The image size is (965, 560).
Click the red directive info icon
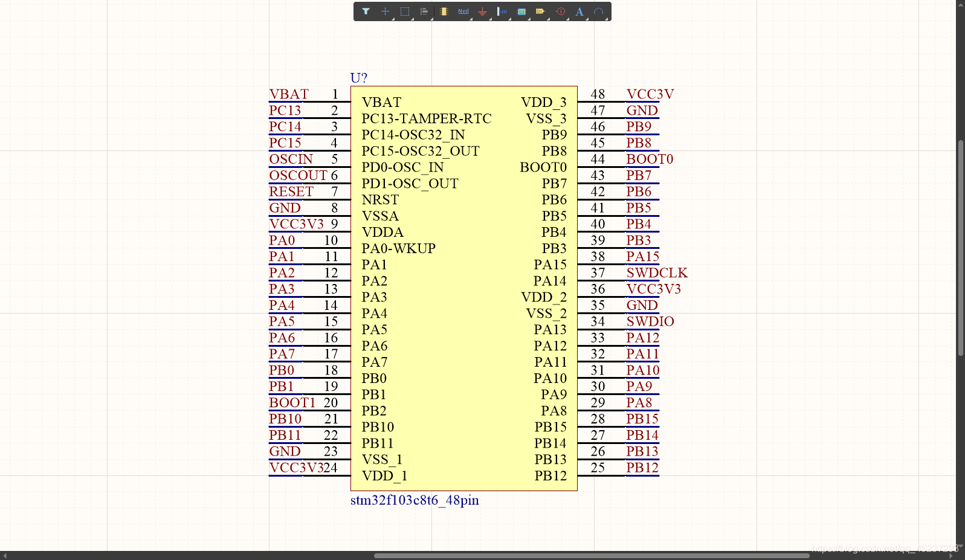(560, 11)
